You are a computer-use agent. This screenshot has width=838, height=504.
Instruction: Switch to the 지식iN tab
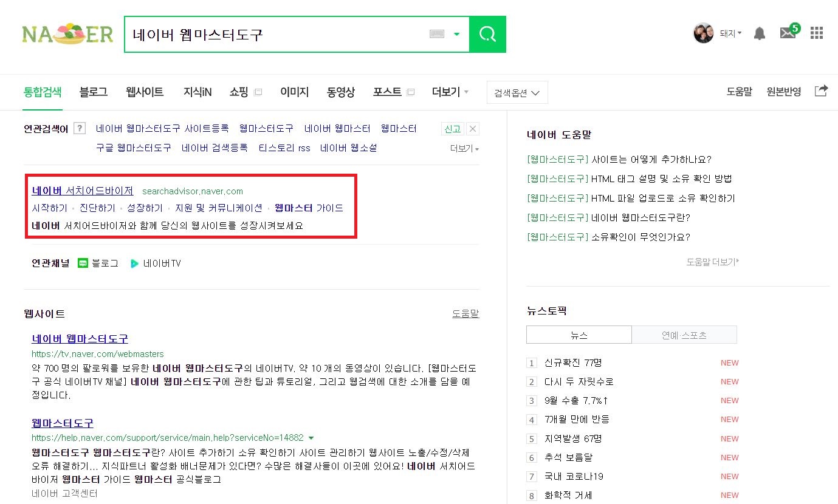(x=197, y=92)
